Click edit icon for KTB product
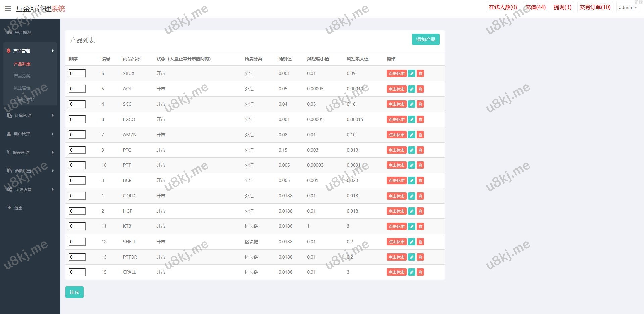Viewport: 644px width, 314px height. (x=411, y=226)
